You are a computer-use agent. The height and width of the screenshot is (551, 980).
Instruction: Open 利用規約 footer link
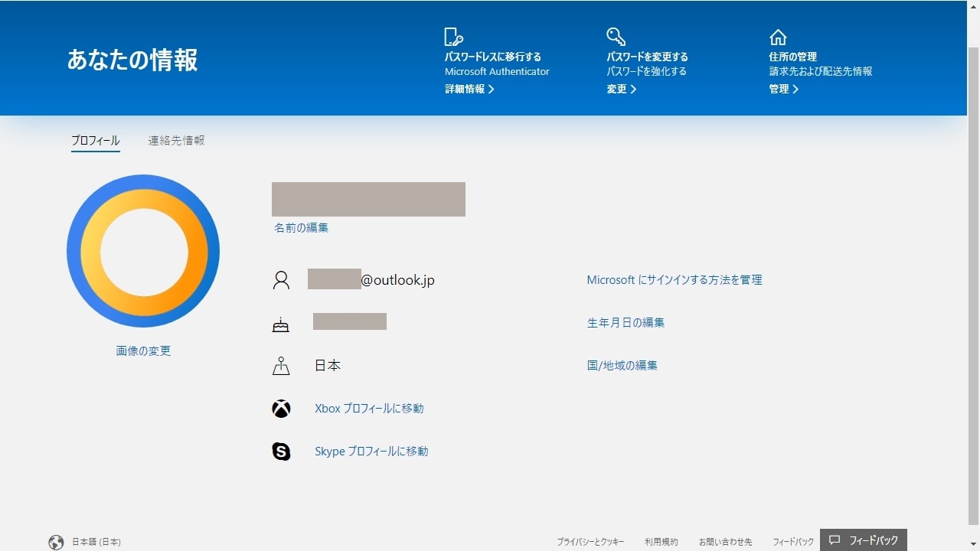(x=661, y=542)
